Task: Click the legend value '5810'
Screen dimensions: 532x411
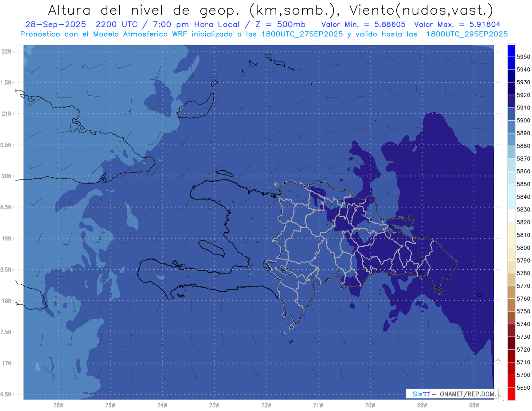Action: click(x=524, y=235)
